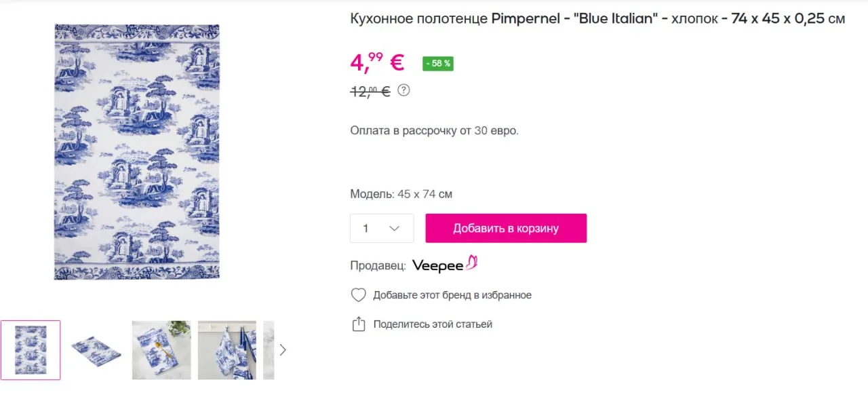Select second thumbnail of folded towel
The height and width of the screenshot is (418, 868).
(x=96, y=350)
